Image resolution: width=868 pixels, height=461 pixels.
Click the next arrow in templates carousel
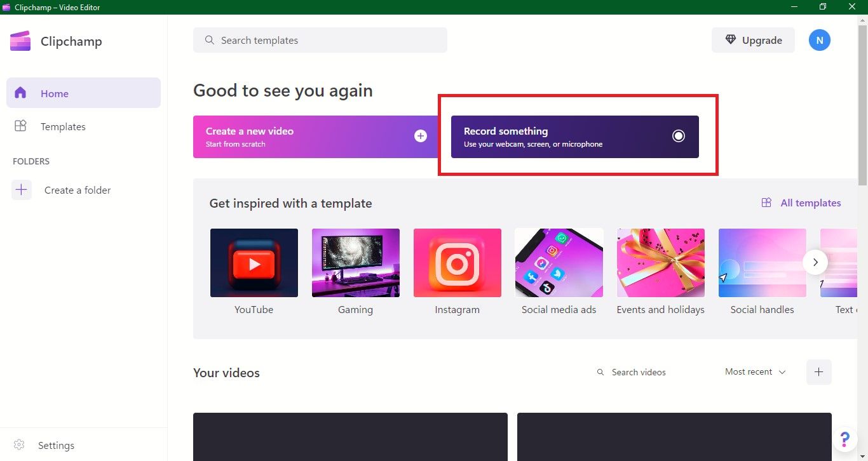click(x=815, y=262)
